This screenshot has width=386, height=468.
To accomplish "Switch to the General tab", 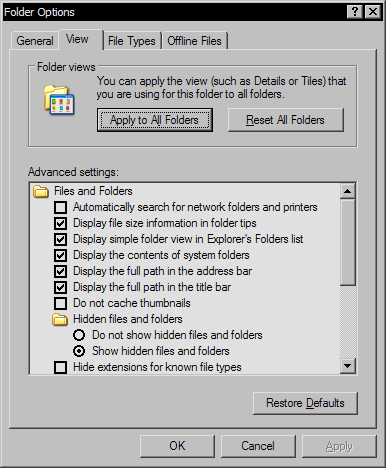I will (35, 41).
